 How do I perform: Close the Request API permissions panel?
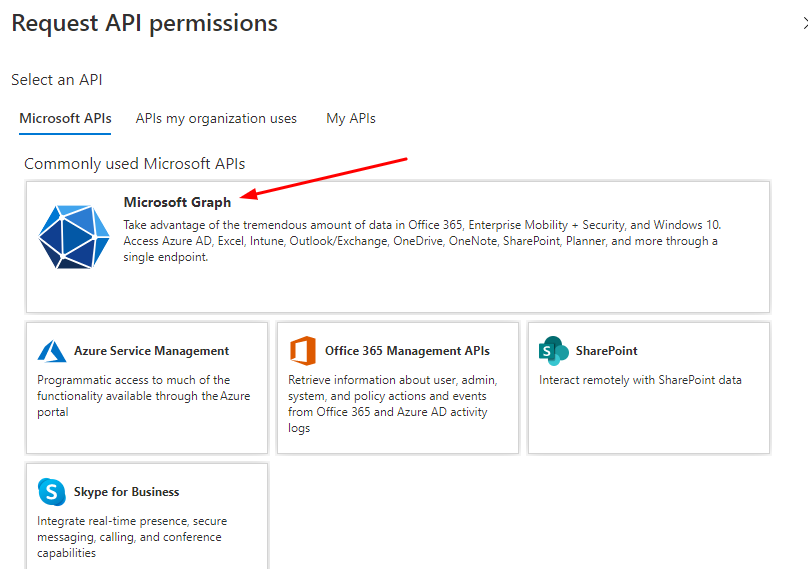(x=804, y=23)
